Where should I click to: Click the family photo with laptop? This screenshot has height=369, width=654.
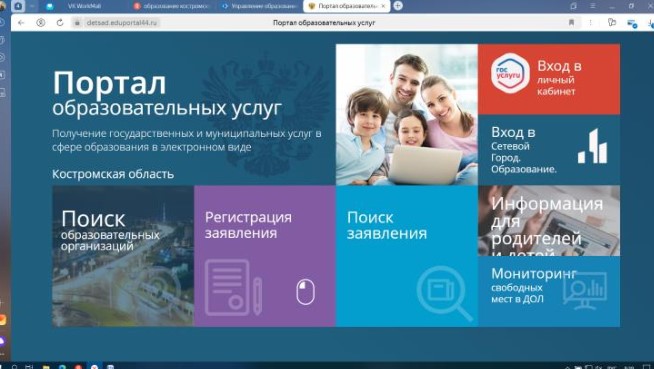coord(407,115)
